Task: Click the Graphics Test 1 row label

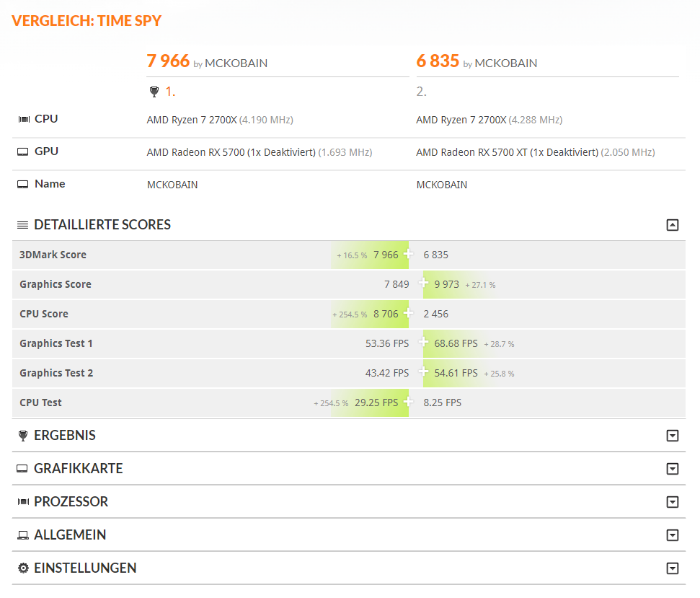Action: click(x=56, y=344)
